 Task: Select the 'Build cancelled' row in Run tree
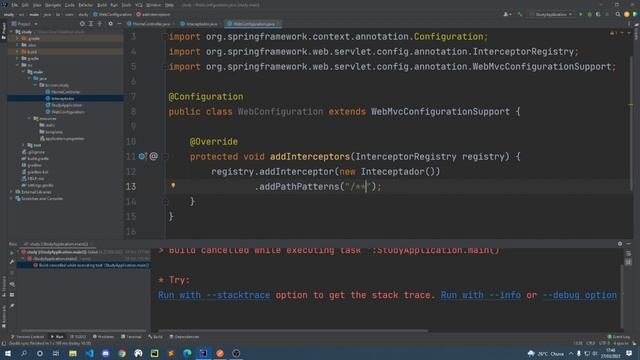point(83,265)
